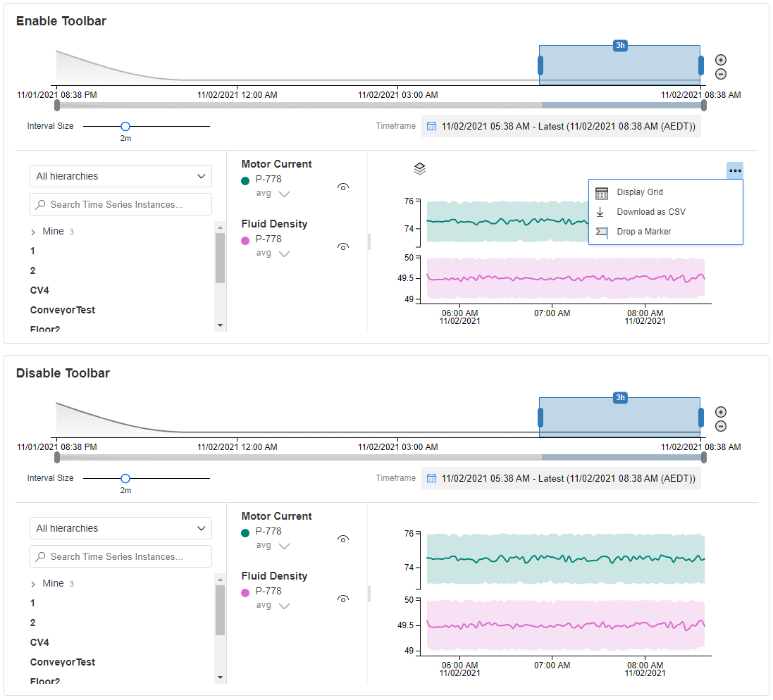Click the search magnifier in Disable Toolbar panel
Image resolution: width=773 pixels, height=700 pixels.
pyautogui.click(x=41, y=556)
